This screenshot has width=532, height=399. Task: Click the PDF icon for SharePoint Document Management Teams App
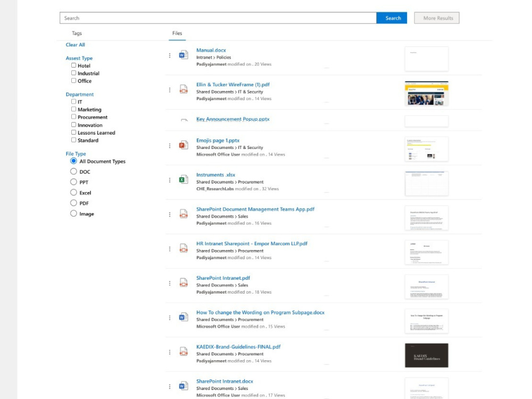coord(184,214)
